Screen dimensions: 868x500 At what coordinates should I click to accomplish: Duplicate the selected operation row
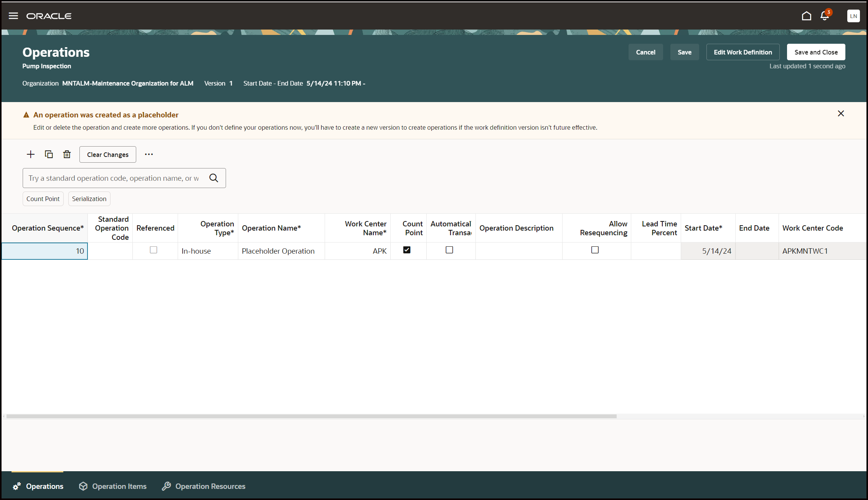click(49, 154)
